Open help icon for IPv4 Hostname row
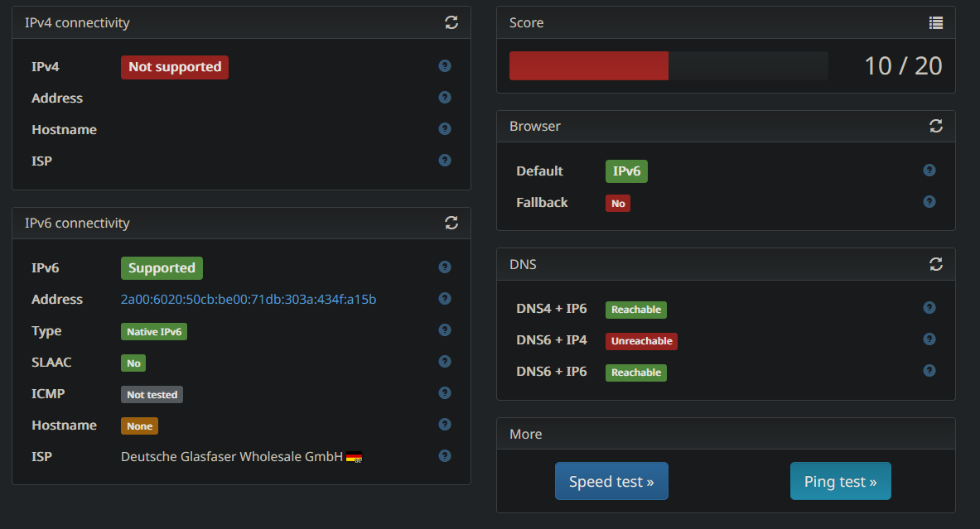Screen dimensions: 980x529 click(445, 128)
